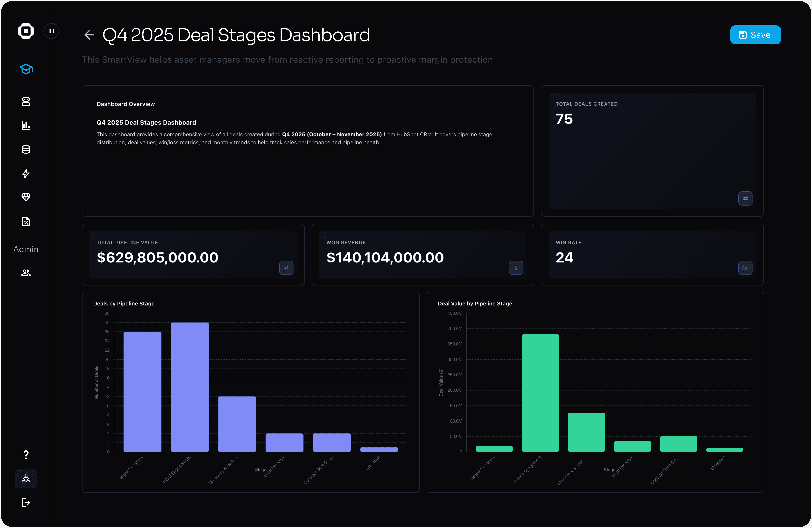This screenshot has width=812, height=528.
Task: Open the database section in the sidebar
Action: [x=26, y=149]
